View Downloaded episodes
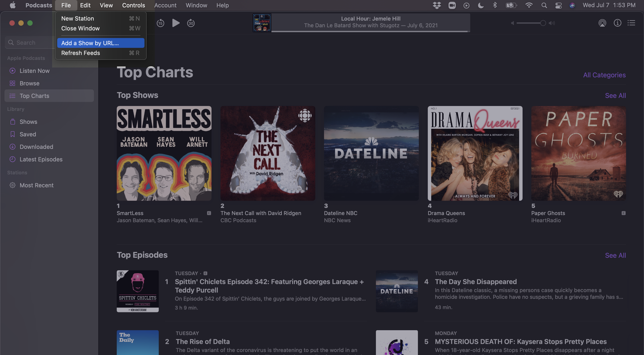Viewport: 644px width, 355px height. click(x=36, y=147)
